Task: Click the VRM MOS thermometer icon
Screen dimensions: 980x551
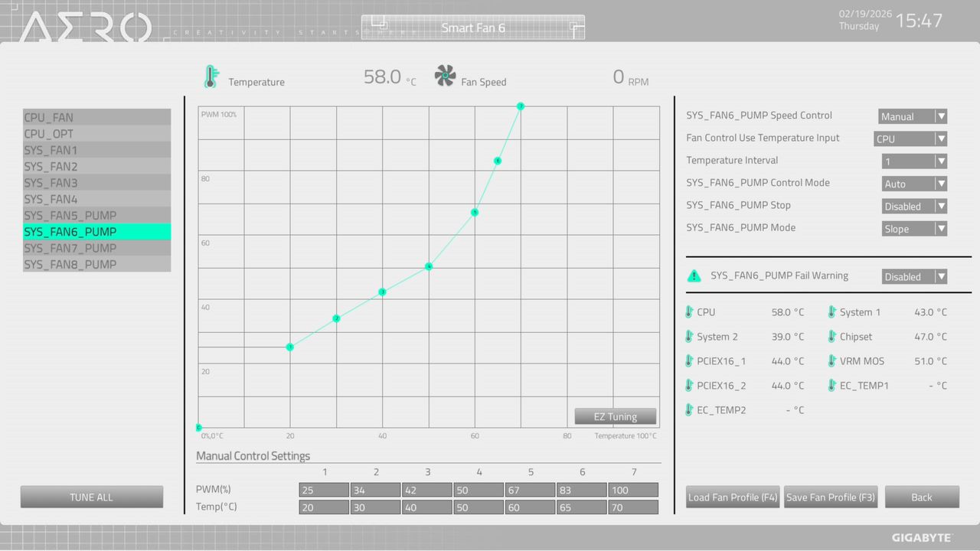Action: [x=831, y=361]
